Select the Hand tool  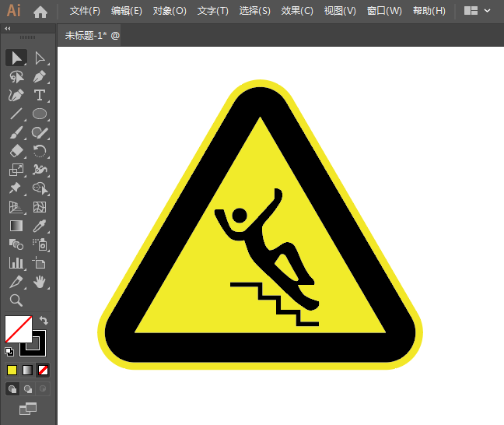pos(40,282)
